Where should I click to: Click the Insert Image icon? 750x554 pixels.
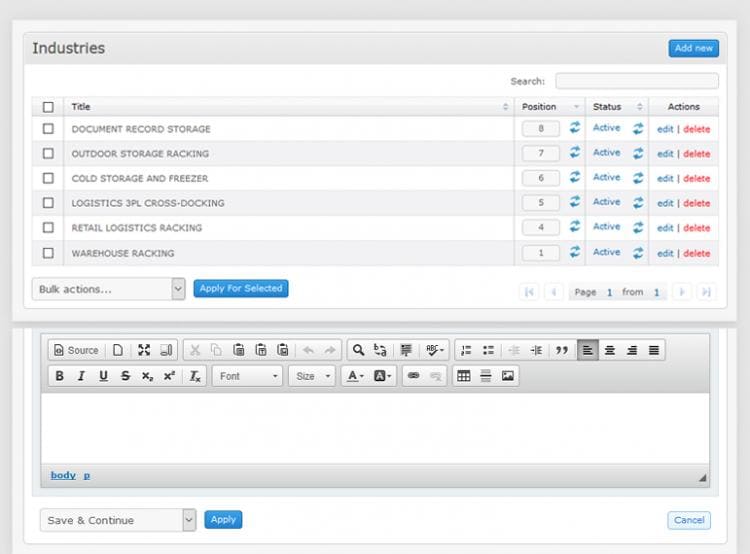point(507,376)
